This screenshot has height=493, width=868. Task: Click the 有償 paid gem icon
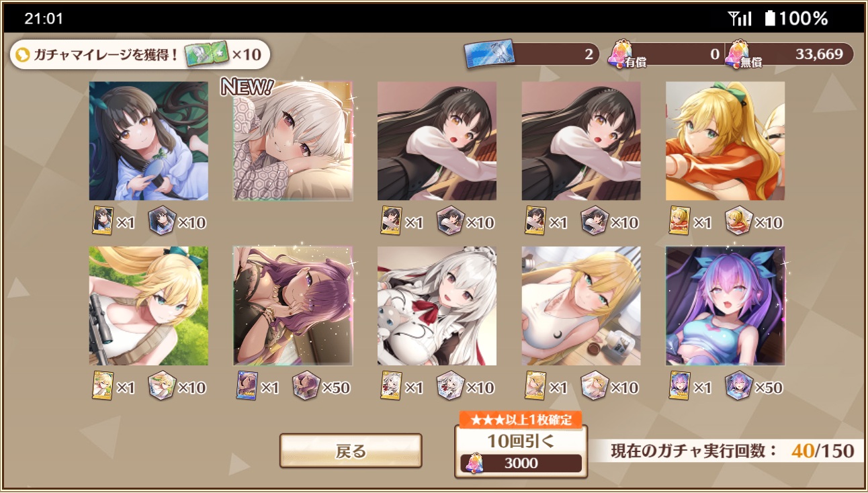click(619, 52)
